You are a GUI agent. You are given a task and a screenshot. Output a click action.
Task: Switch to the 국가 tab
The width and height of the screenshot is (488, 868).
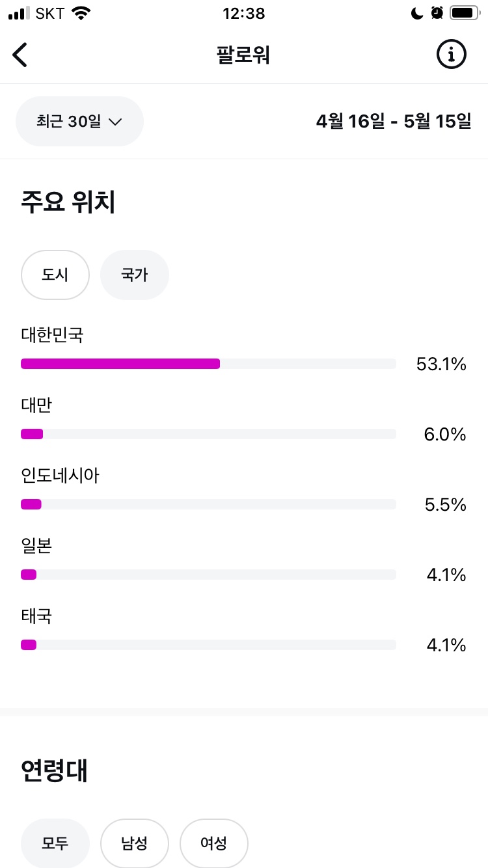coord(135,275)
